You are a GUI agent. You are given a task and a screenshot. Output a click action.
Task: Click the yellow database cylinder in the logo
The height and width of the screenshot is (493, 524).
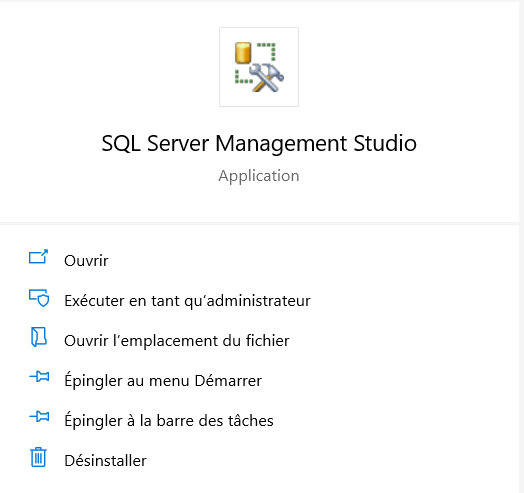[x=243, y=53]
